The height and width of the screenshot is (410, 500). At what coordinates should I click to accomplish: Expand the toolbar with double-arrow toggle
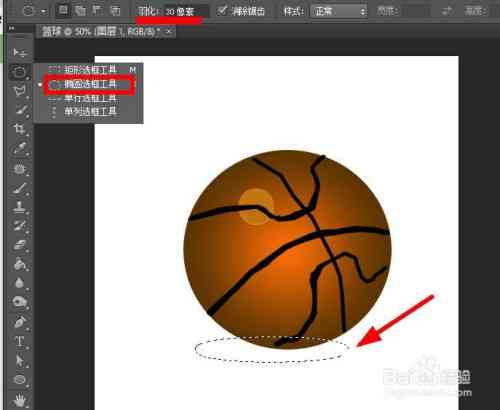point(12,28)
